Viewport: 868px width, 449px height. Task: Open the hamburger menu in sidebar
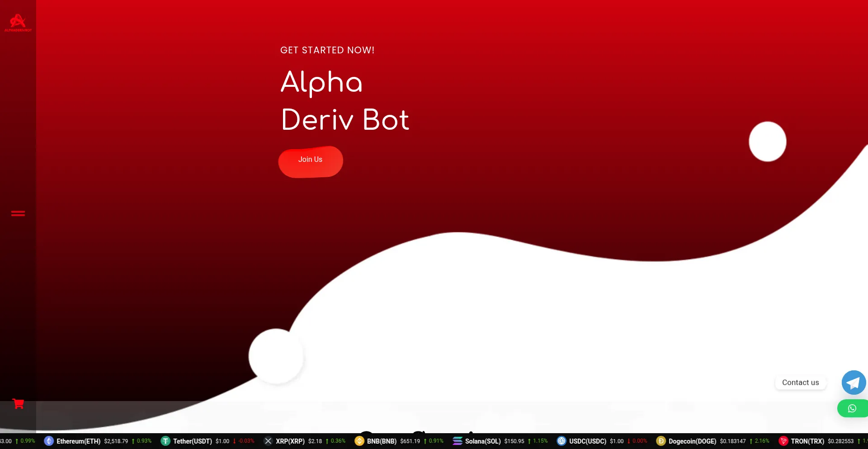click(x=18, y=213)
